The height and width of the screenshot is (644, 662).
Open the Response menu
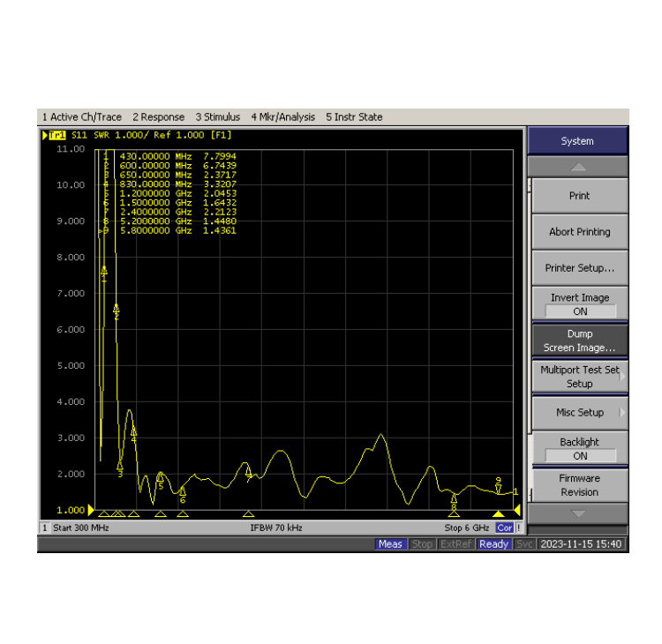point(159,117)
